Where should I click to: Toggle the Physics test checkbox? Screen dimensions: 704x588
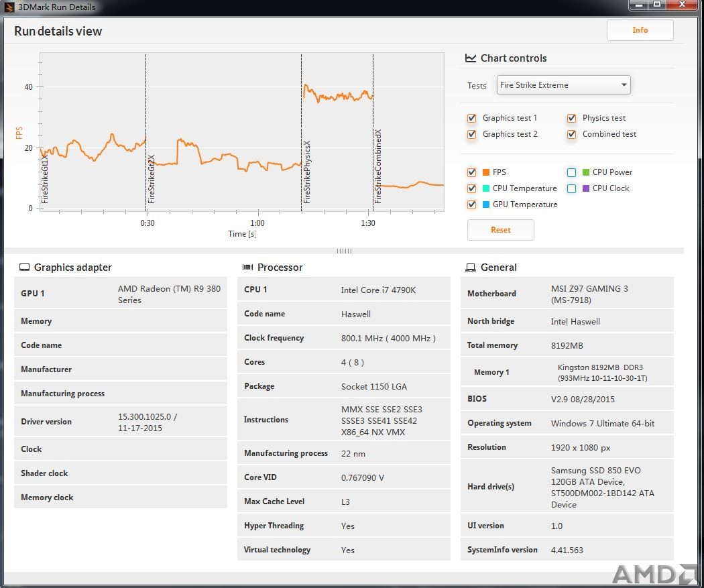pyautogui.click(x=571, y=118)
